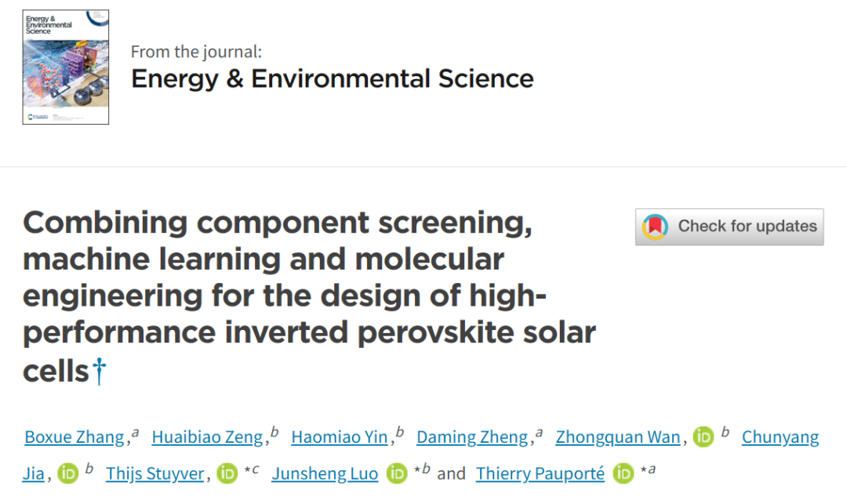Viewport: 847px width, 504px height.
Task: Open author Haomiao Yin's link
Action: point(340,437)
